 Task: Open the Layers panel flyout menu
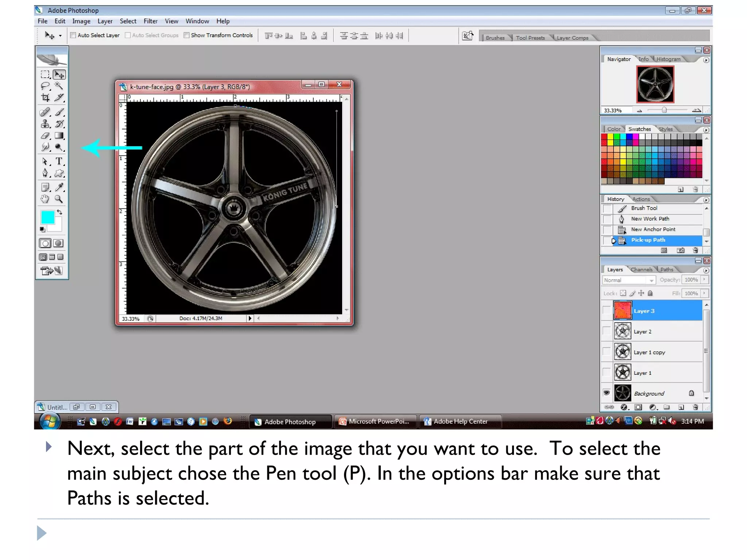(706, 271)
